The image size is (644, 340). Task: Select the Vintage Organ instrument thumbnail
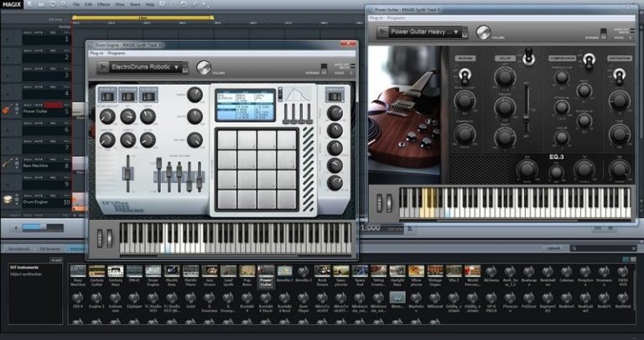point(435,271)
